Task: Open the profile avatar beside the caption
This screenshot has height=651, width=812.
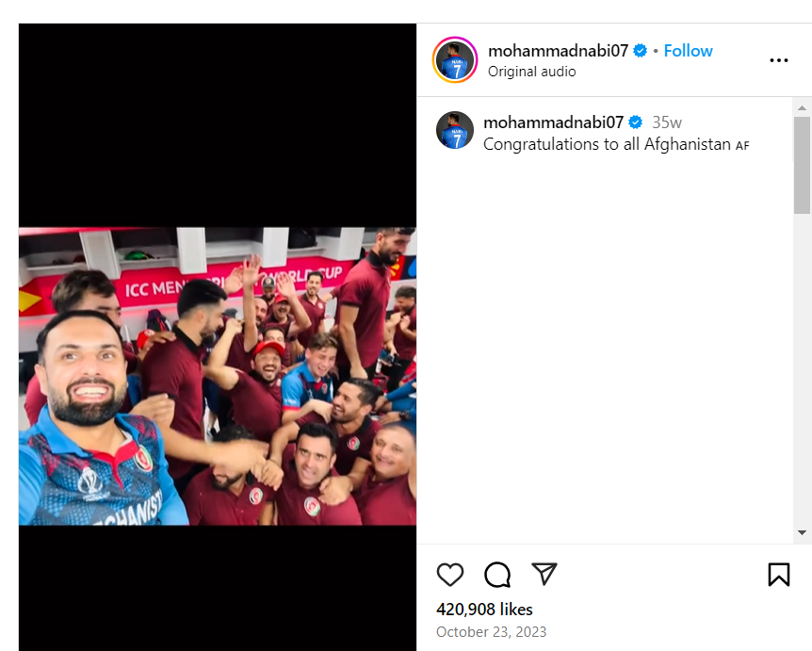Action: pyautogui.click(x=455, y=130)
